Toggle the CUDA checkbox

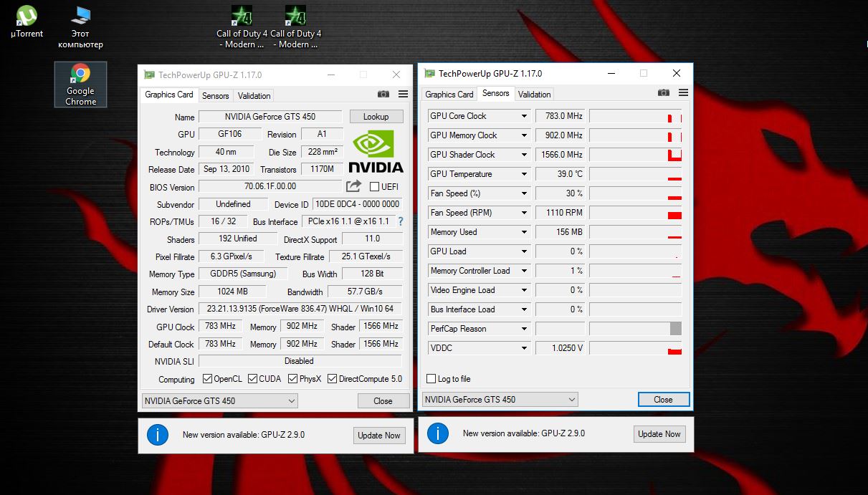click(x=252, y=378)
